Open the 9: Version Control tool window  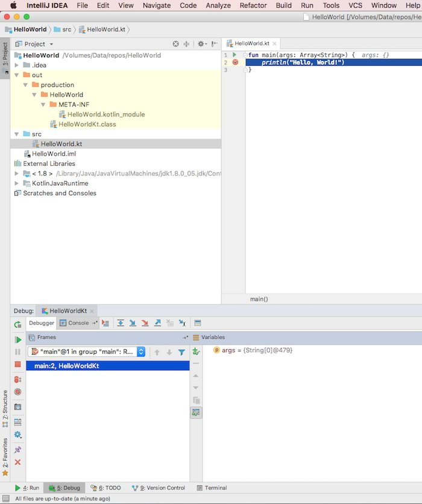[x=159, y=488]
